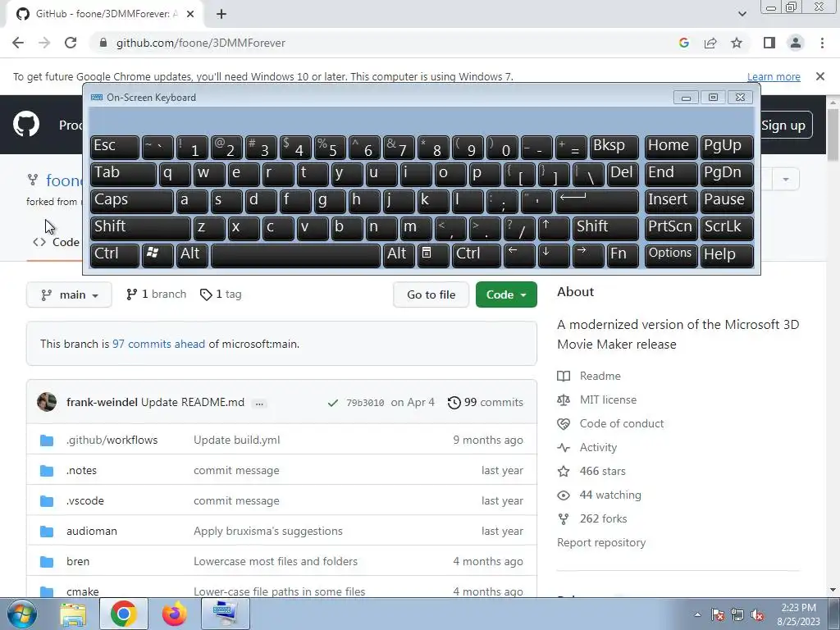Viewport: 840px width, 630px height.
Task: Open the green Code dropdown
Action: [506, 294]
